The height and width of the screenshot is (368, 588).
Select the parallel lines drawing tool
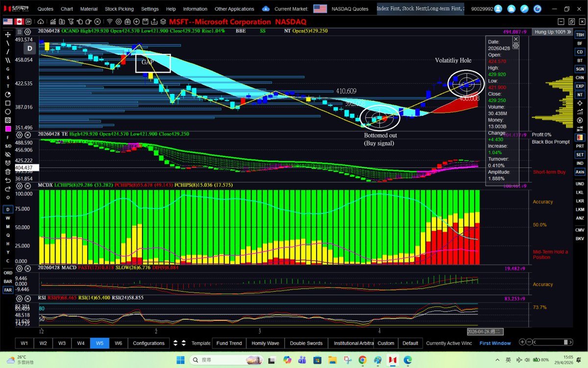[x=8, y=60]
